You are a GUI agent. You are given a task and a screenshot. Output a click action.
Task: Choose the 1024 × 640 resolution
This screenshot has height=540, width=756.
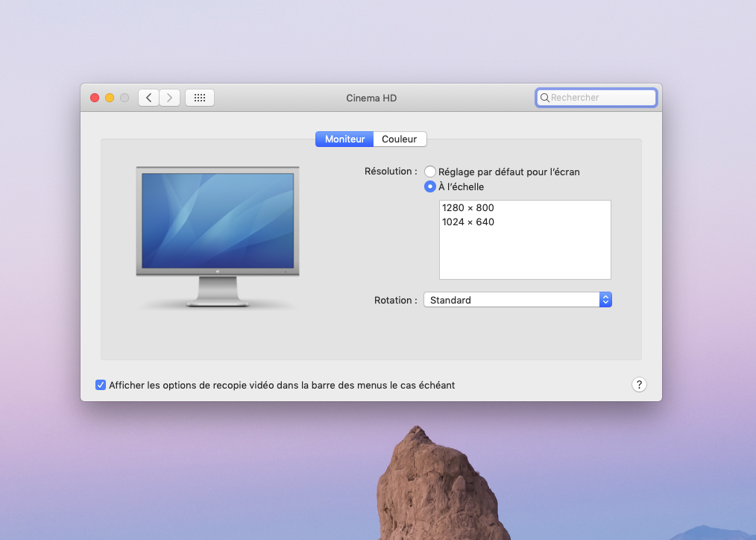tap(525, 222)
